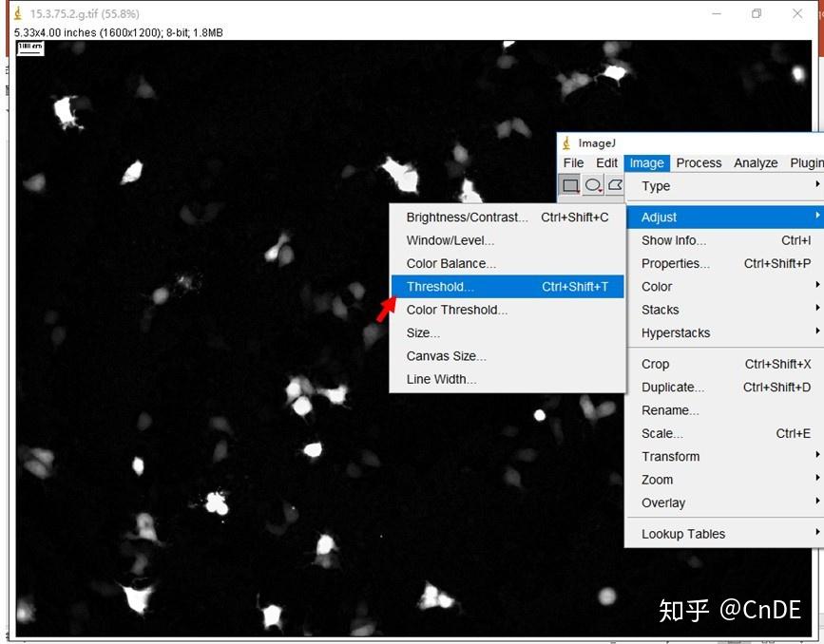The image size is (824, 644).
Task: Choose Brightness/Contrast adjustment
Action: click(x=468, y=217)
